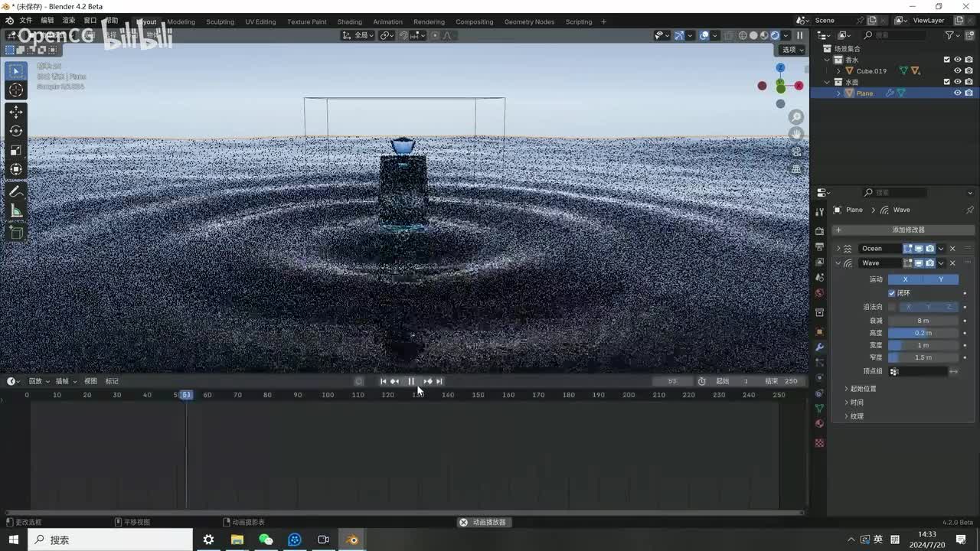The image size is (980, 551).
Task: Switch to the UV Editing workspace tab
Action: (260, 21)
